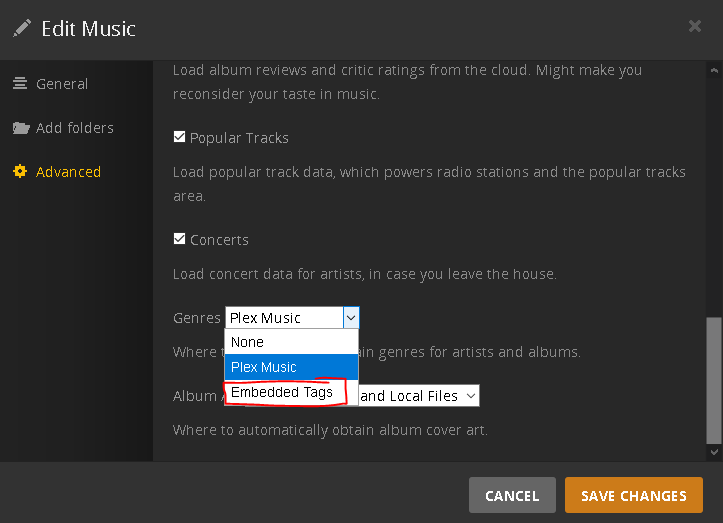The height and width of the screenshot is (523, 723).
Task: Open the Add folders tab
Action: pyautogui.click(x=75, y=128)
